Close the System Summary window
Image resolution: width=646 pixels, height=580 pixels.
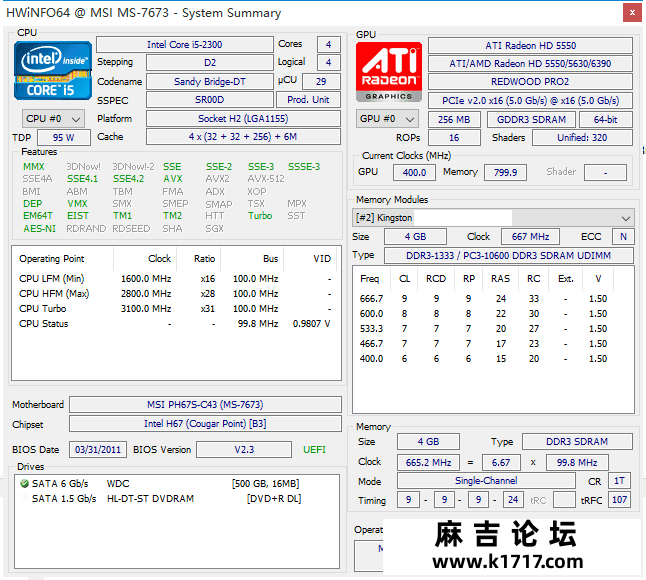point(632,13)
